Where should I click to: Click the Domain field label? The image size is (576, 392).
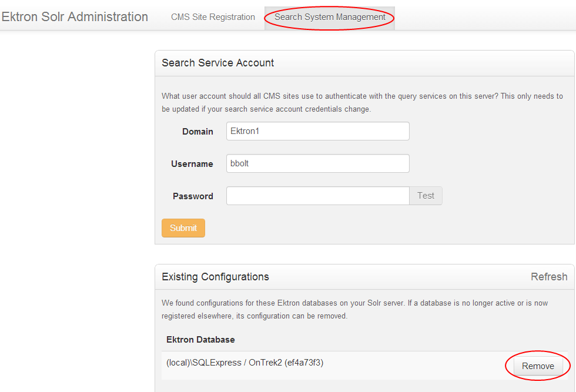click(x=197, y=132)
